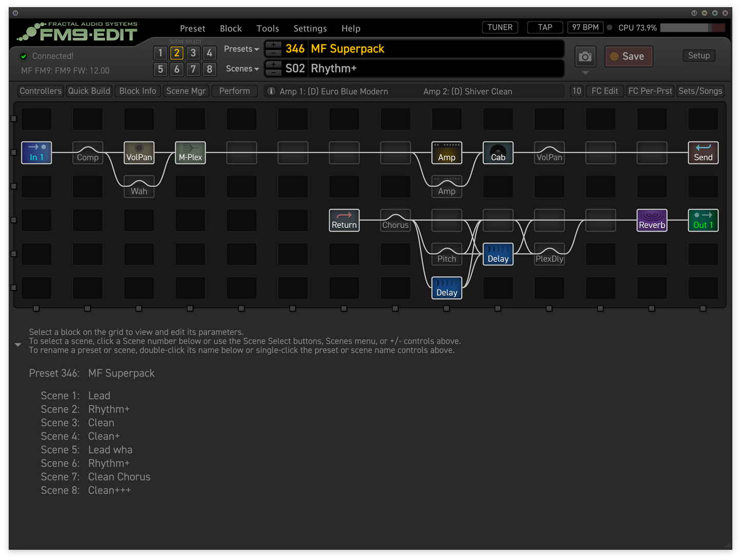This screenshot has height=560, width=741.
Task: Select the upper Amp block beside Cab
Action: click(447, 153)
